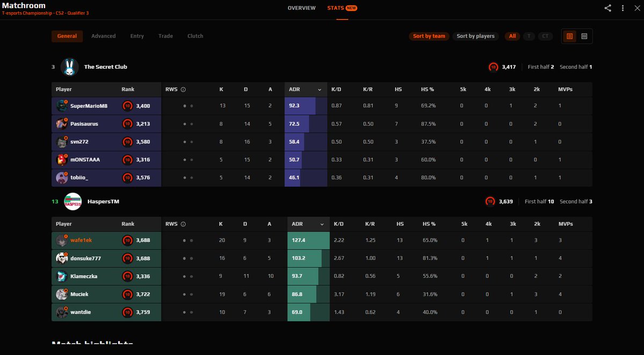The height and width of the screenshot is (355, 644).
Task: Click svn272's avatar
Action: coord(61,142)
